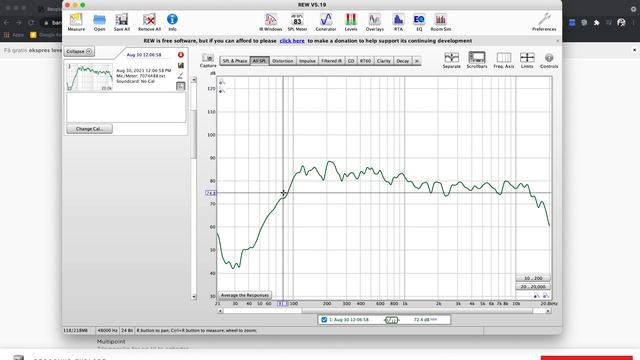Click right arrow of horizontal graph scrollbar

coord(548,311)
